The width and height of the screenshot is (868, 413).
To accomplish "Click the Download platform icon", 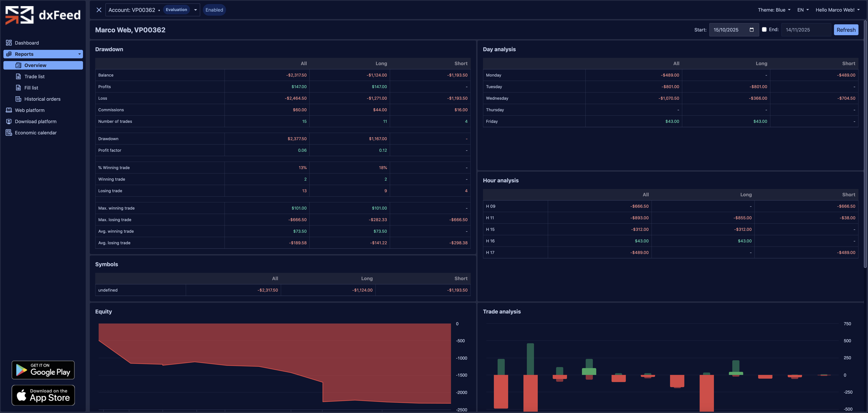I will (9, 121).
